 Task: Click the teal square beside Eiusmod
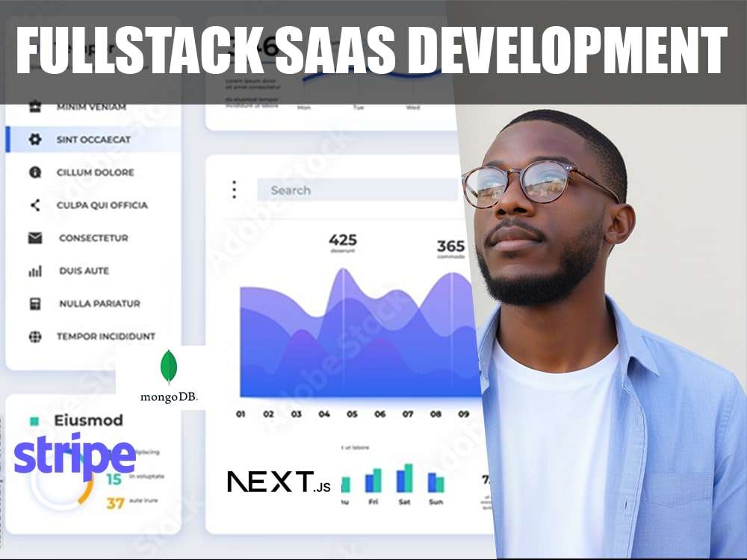click(x=34, y=421)
